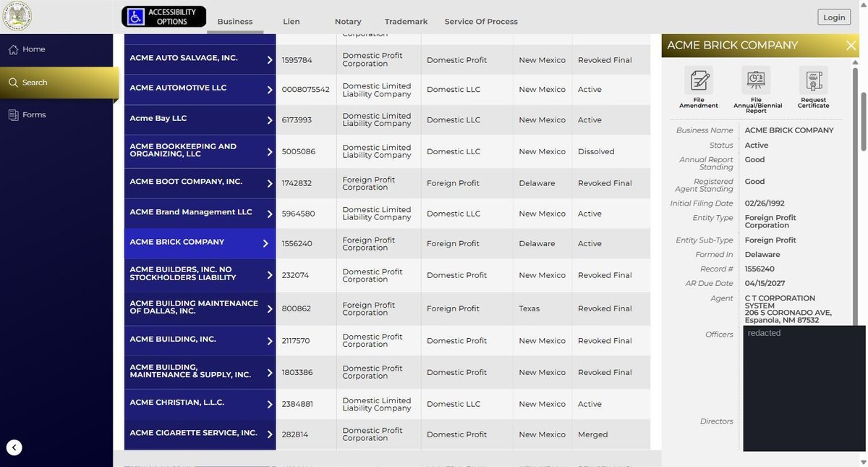This screenshot has width=868, height=467.
Task: Click chevron for ACME BUILDERS, INC. row
Action: coord(269,275)
